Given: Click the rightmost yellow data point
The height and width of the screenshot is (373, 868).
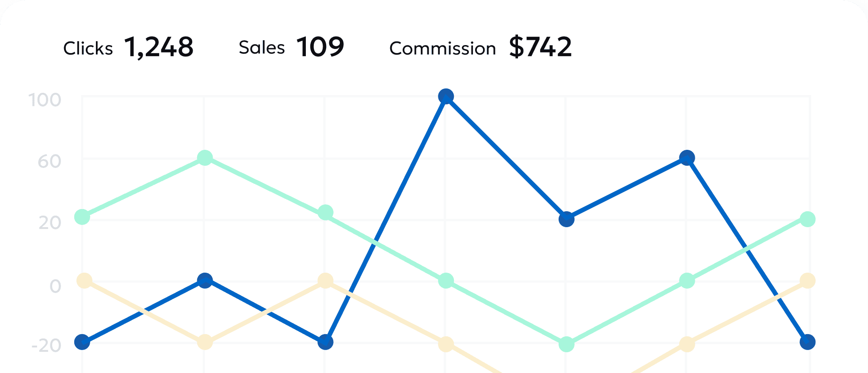Looking at the screenshot, I should coord(807,280).
